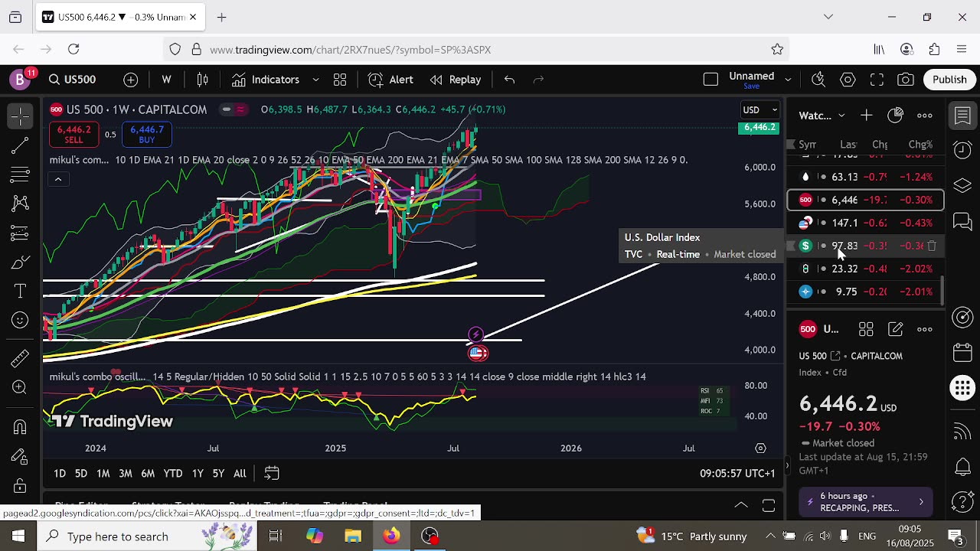Take a chart snapshot with camera icon
980x551 pixels.
(906, 80)
